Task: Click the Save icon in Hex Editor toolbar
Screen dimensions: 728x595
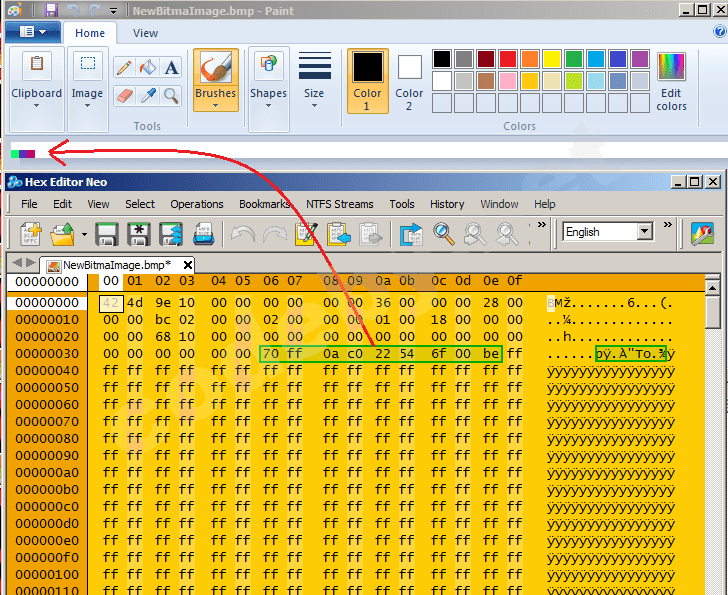Action: pos(107,235)
